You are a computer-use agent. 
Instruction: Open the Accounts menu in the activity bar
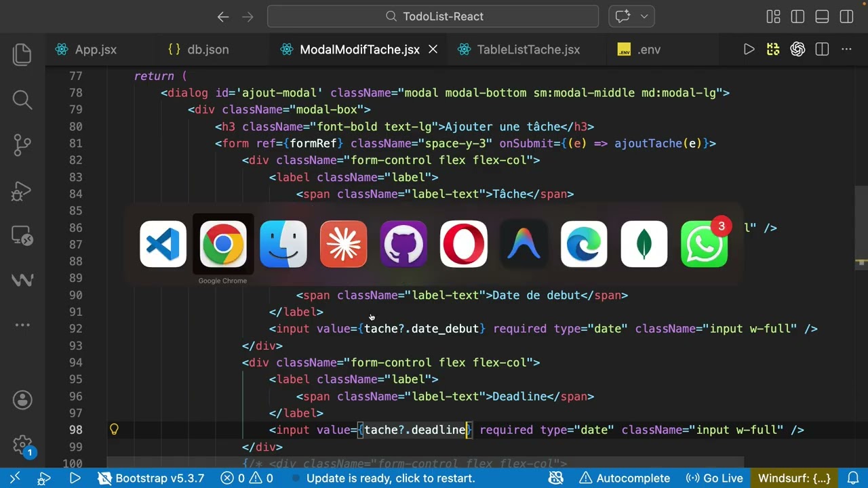22,400
